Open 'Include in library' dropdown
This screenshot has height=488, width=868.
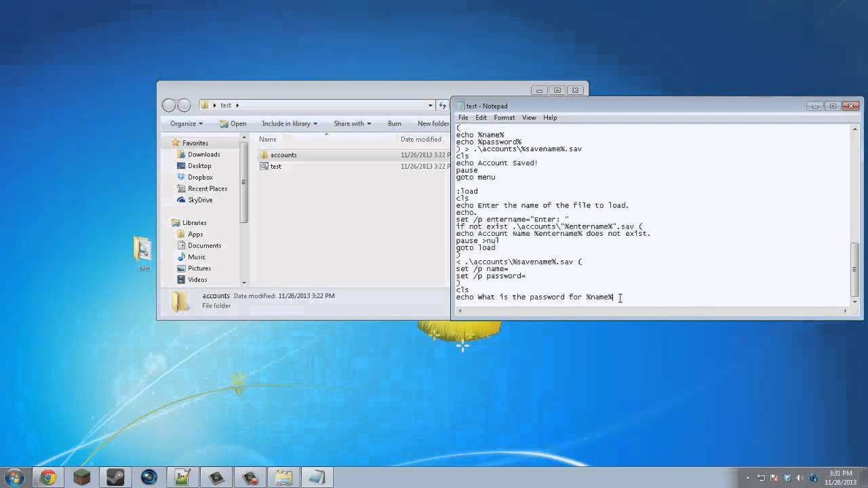(290, 123)
